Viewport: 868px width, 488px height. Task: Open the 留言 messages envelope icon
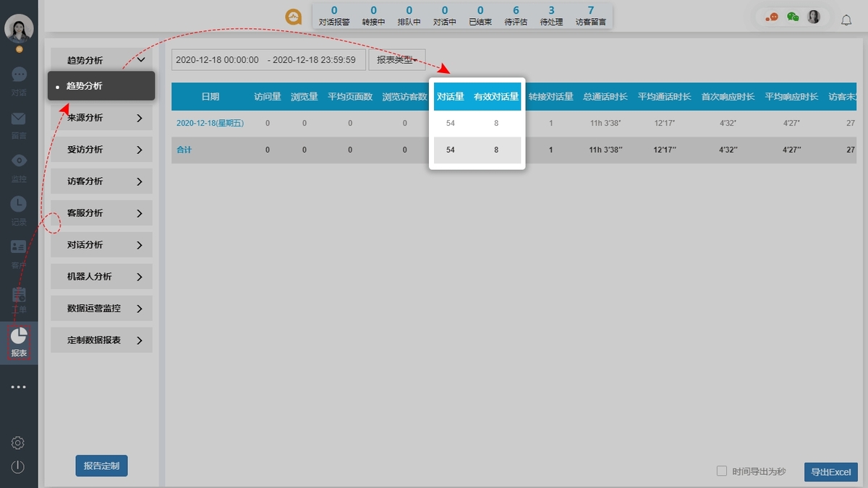click(x=19, y=119)
